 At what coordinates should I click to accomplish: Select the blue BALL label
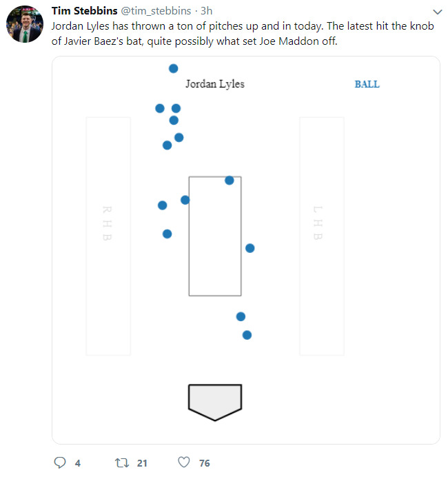point(367,84)
